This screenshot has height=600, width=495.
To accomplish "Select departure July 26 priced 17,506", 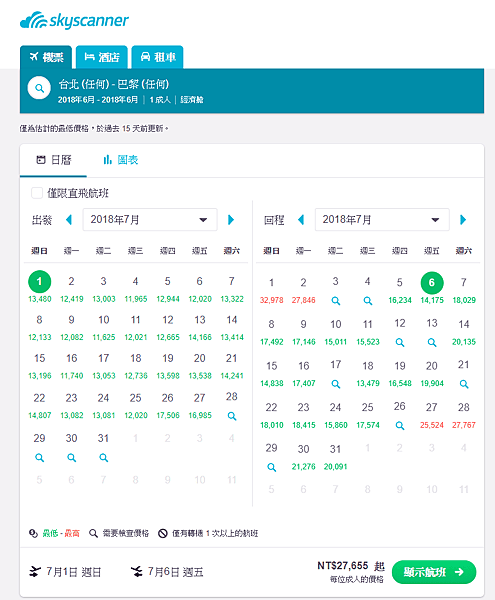I will (168, 406).
